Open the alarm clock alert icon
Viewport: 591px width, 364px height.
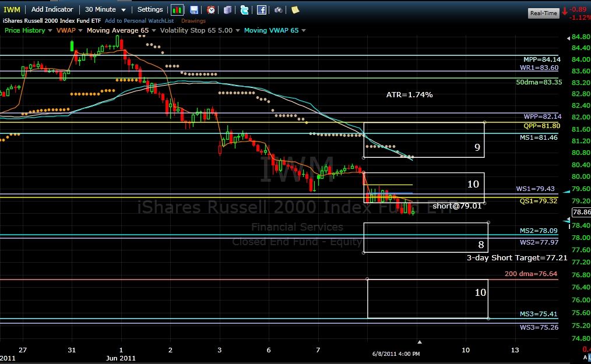(x=211, y=10)
